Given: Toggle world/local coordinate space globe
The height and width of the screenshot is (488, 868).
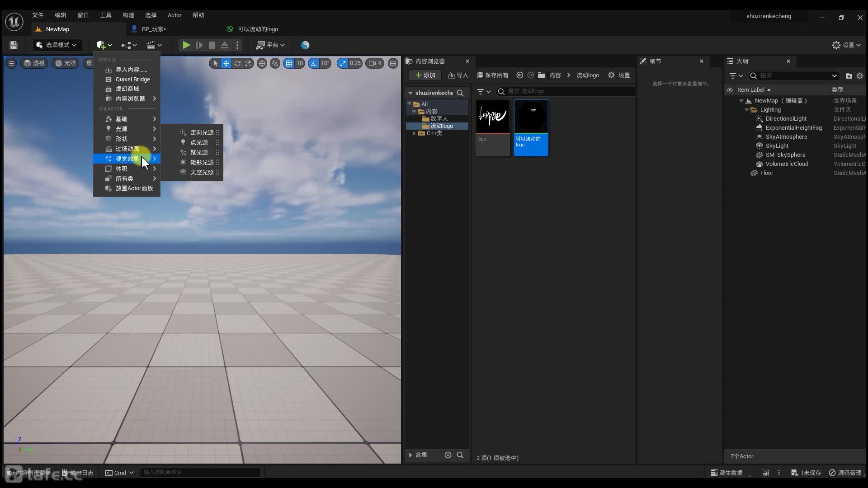Looking at the screenshot, I should pos(262,63).
